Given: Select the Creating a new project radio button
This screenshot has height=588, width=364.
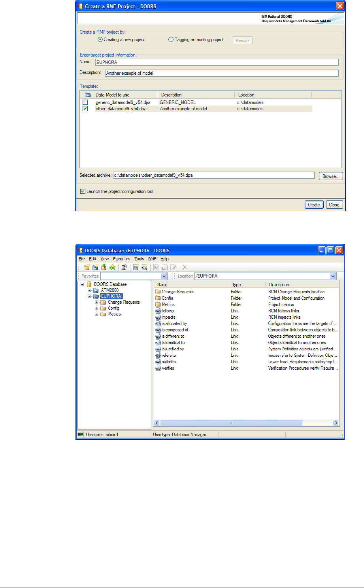Looking at the screenshot, I should [100, 40].
